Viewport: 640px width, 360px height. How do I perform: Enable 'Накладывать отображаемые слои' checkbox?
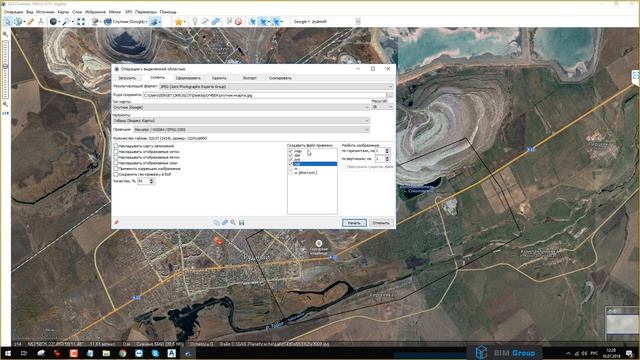116,163
